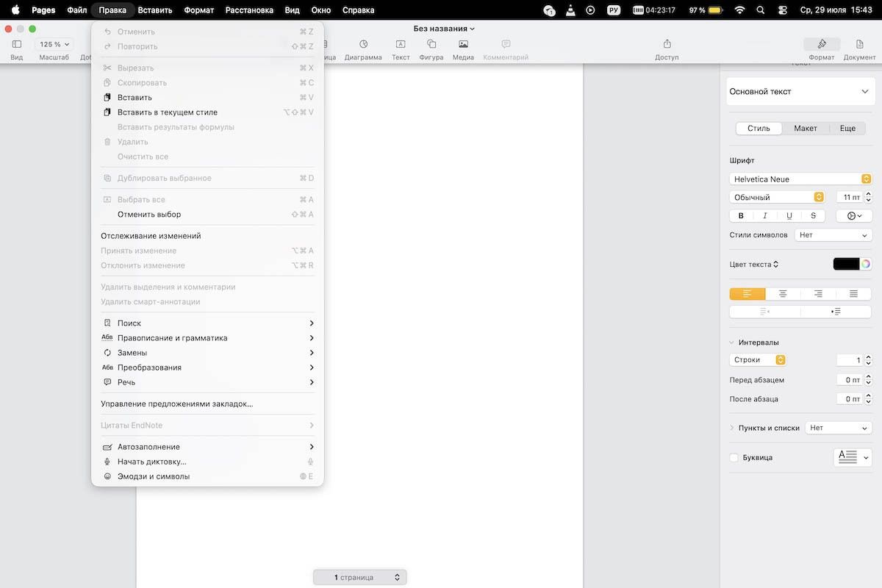Toggle underline text style U
Viewport: 882px width, 588px height.
tap(789, 216)
